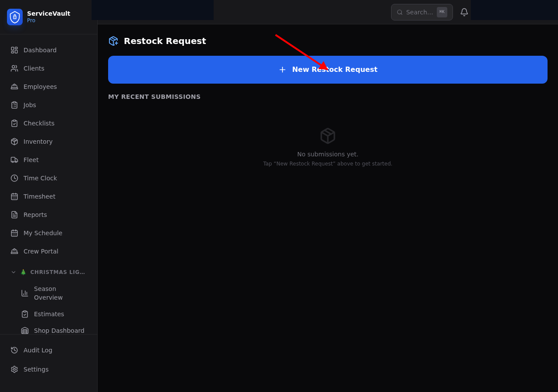
Task: Open Settings from the sidebar
Action: click(x=36, y=369)
